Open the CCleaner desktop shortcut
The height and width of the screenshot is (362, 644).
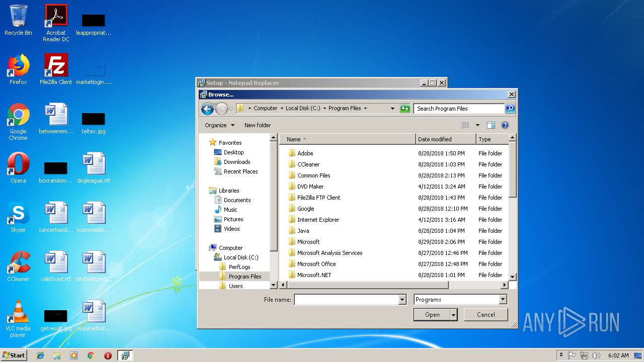(18, 266)
